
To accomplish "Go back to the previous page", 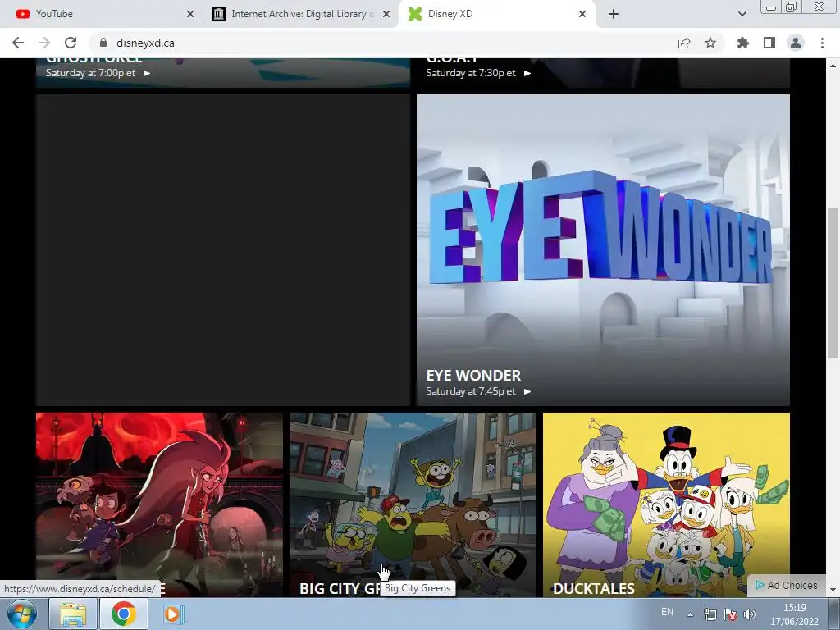I will pyautogui.click(x=18, y=43).
